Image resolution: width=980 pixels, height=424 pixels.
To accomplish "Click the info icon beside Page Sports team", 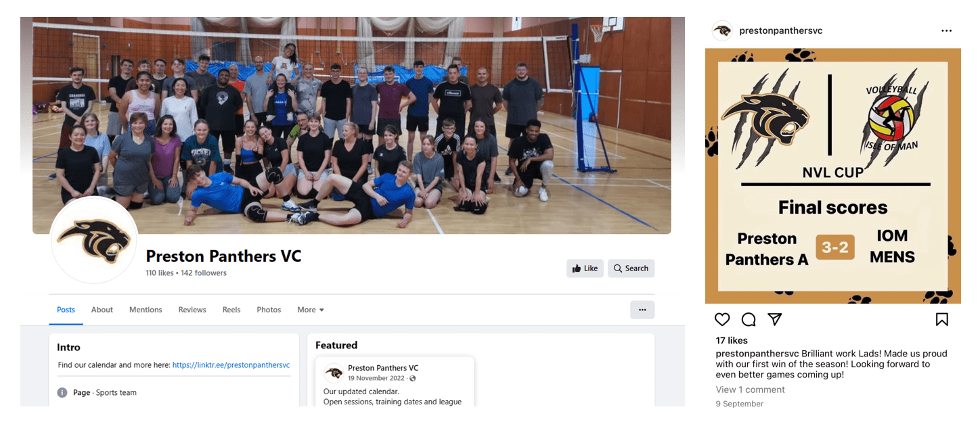I will [62, 392].
